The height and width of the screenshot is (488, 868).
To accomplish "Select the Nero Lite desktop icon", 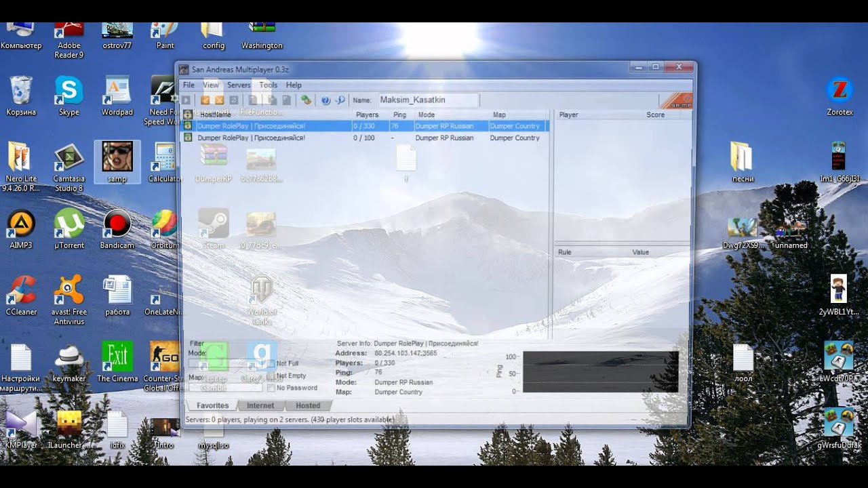I will click(x=21, y=167).
